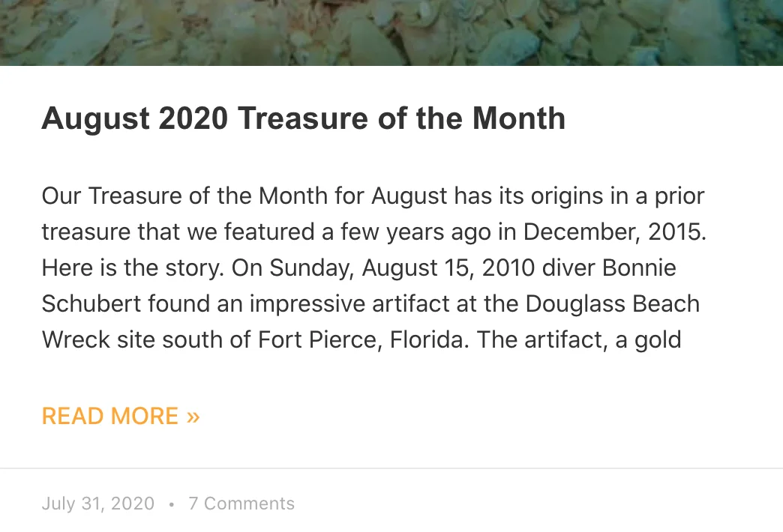
Task: Click the word 'Schubert' in the excerpt
Action: pyautogui.click(x=91, y=304)
